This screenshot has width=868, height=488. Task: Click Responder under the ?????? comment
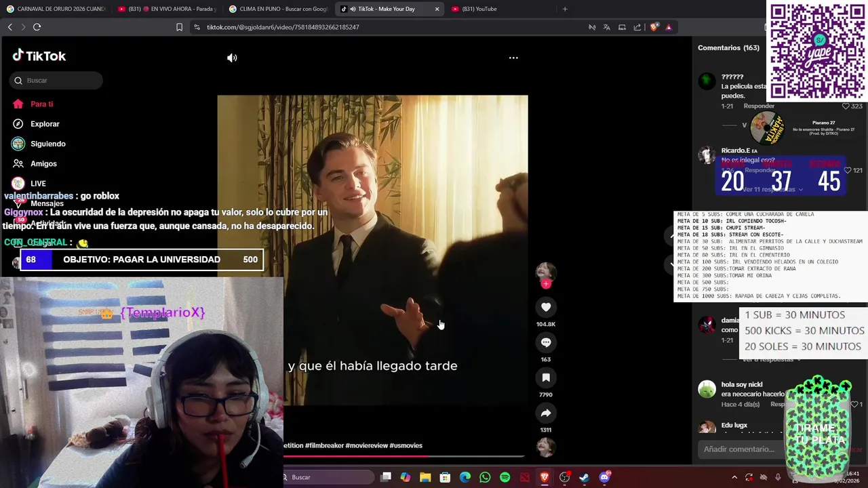(x=759, y=106)
